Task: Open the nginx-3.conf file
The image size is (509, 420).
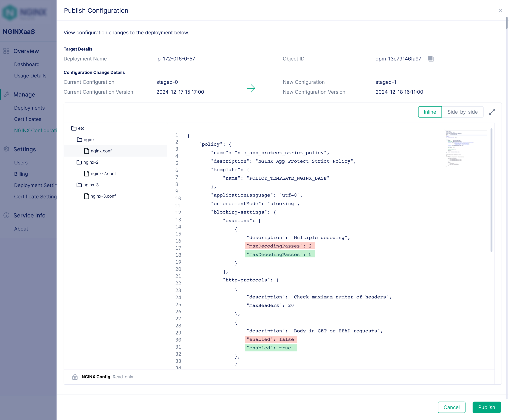Action: coord(103,196)
